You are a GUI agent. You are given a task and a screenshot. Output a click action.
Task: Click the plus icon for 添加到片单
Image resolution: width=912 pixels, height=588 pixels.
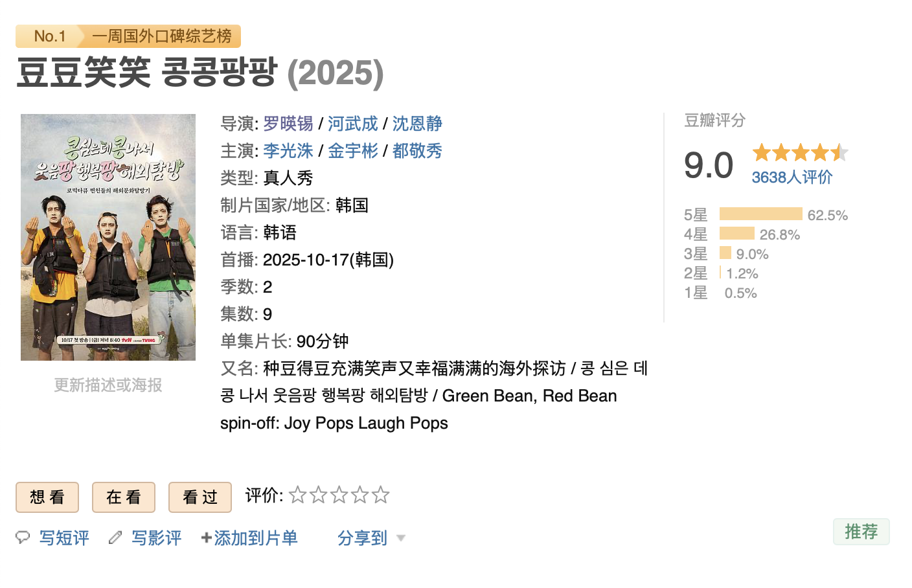pos(206,537)
